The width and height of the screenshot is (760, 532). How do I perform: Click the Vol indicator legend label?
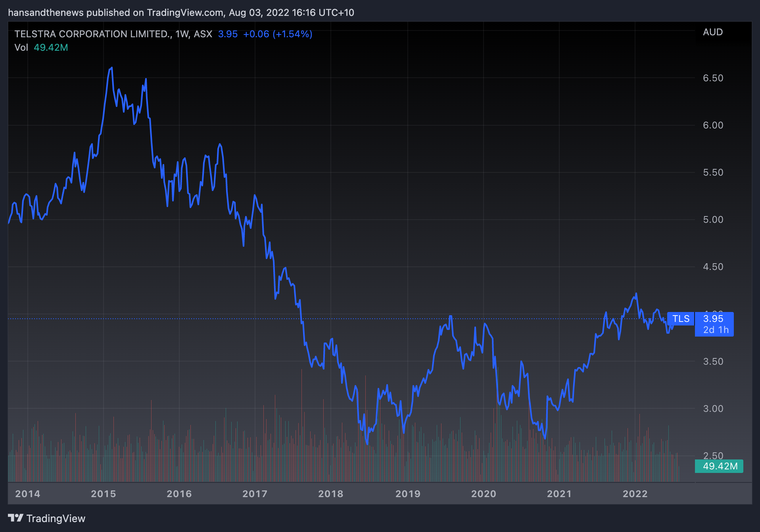tap(21, 48)
